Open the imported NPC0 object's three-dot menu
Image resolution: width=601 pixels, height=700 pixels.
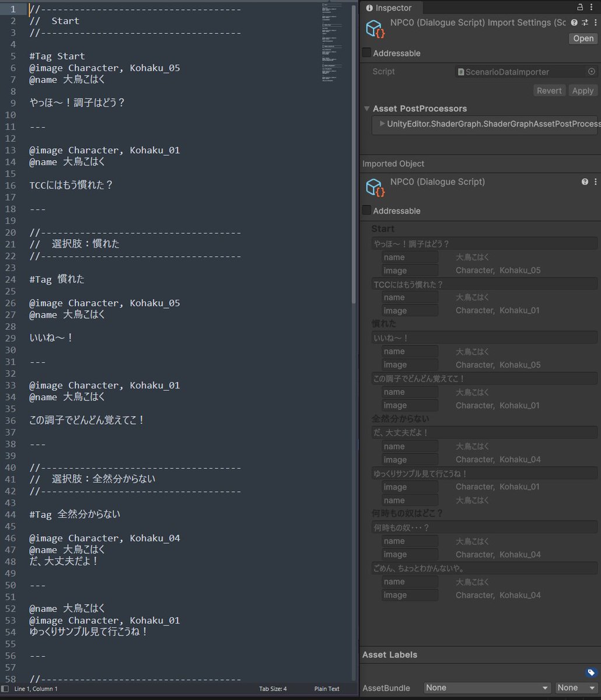click(x=595, y=182)
